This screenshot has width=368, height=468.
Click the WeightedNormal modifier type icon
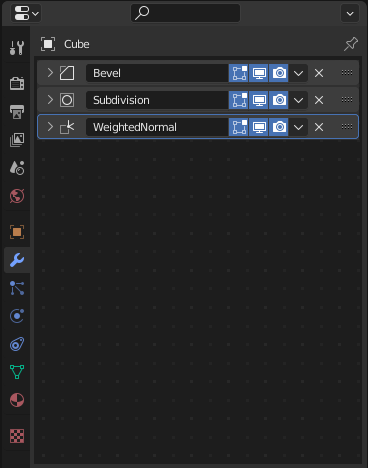[x=67, y=127]
